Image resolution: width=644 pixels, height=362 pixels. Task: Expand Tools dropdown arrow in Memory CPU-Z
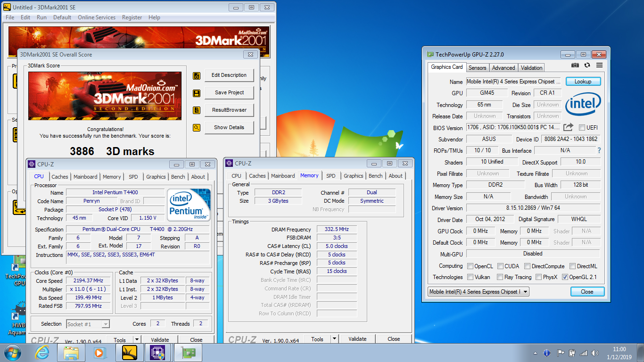(x=334, y=339)
